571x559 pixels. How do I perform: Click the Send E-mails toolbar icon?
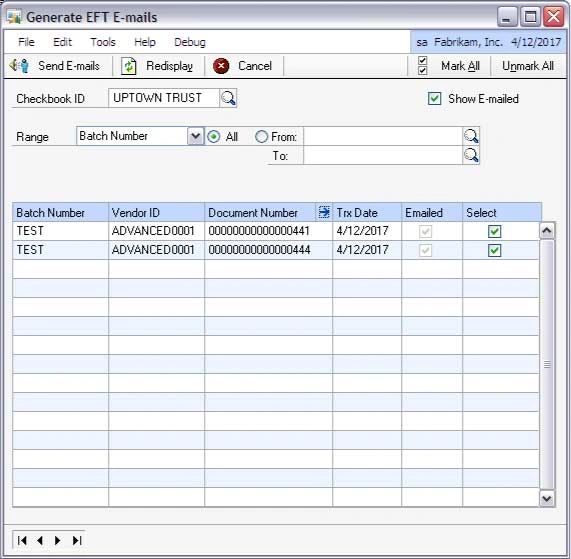point(19,66)
